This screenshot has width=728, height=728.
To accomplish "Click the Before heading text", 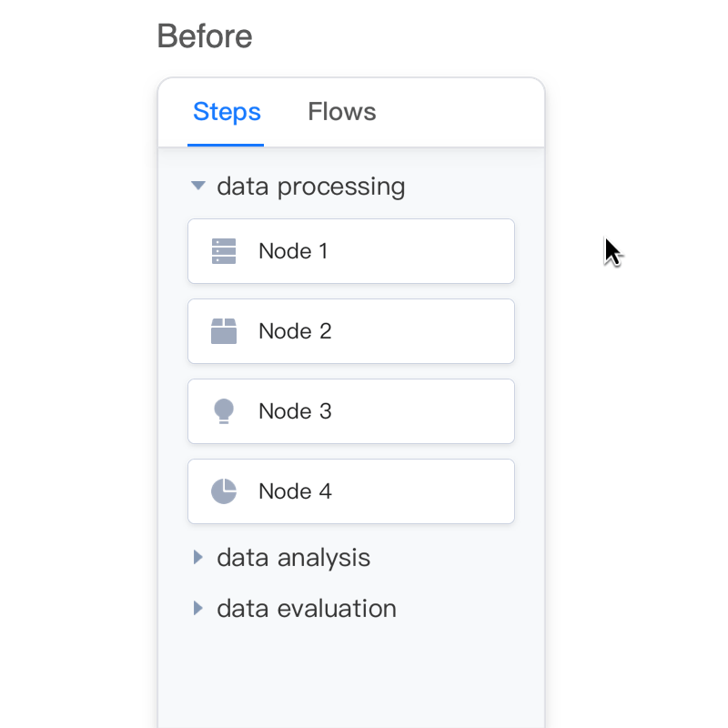I will (x=205, y=36).
